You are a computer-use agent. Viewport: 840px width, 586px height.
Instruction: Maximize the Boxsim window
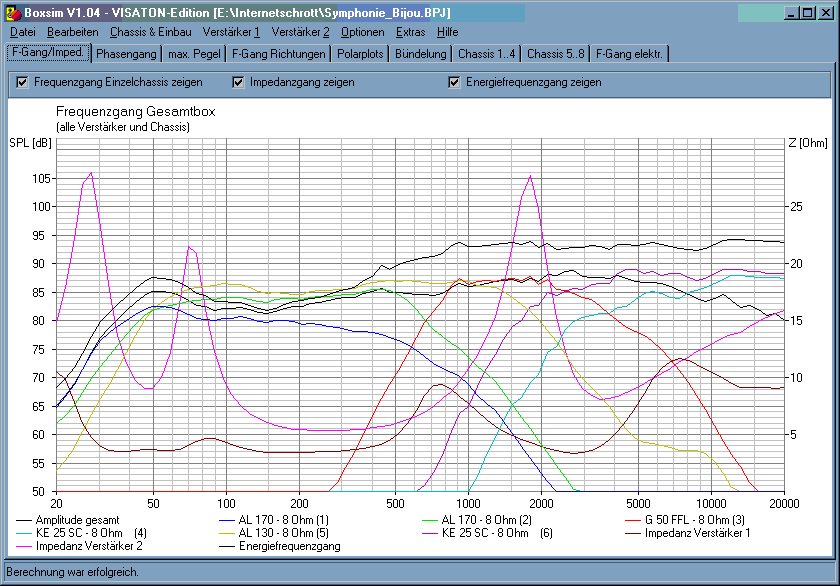tap(808, 13)
